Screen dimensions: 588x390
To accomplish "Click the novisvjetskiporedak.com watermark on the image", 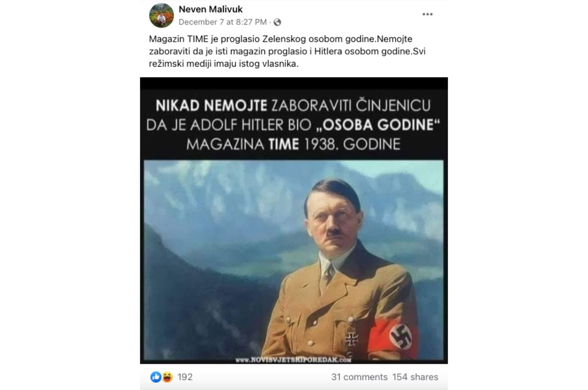I will point(294,360).
